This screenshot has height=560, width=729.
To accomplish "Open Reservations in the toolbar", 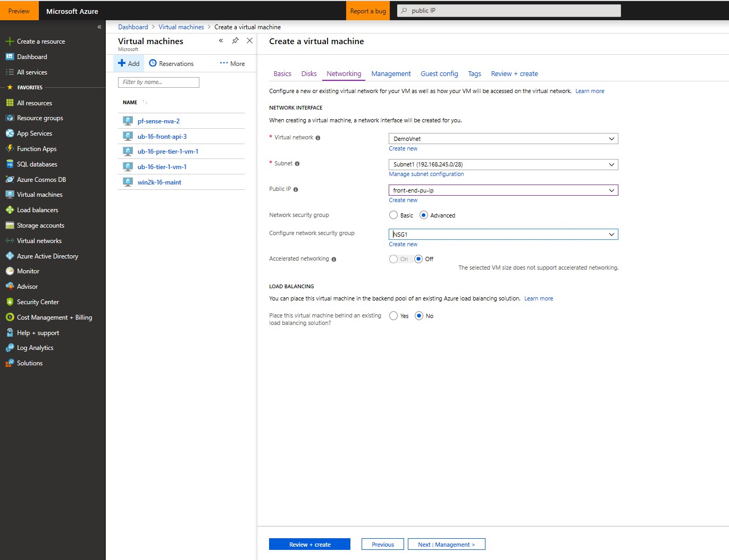I will (171, 63).
